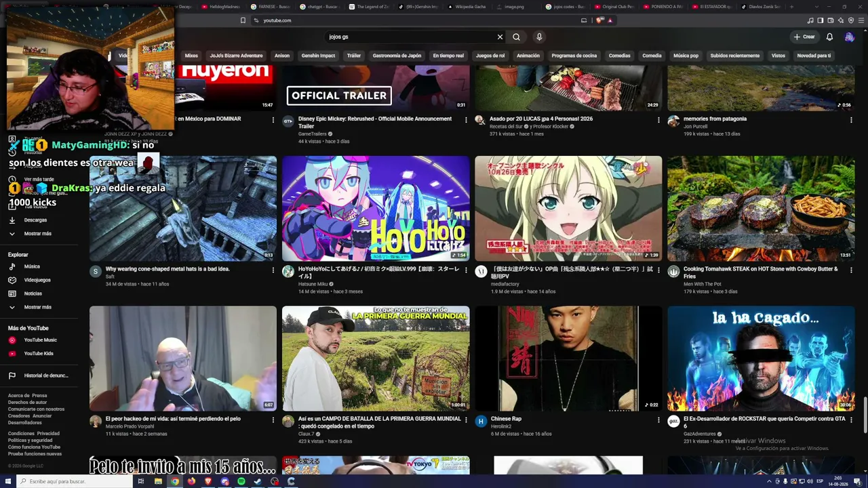This screenshot has width=868, height=488.
Task: Play the Cooking Tomahawk STEAK thumbnail
Action: (761, 209)
